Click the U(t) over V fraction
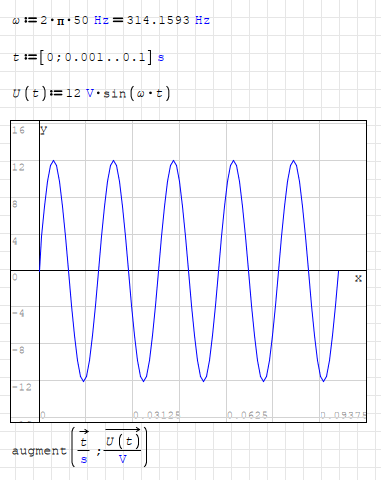The height and width of the screenshot is (480, 381). [x=123, y=447]
